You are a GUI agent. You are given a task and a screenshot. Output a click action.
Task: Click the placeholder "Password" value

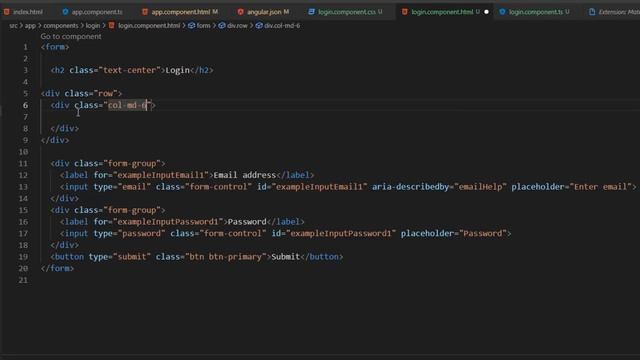pos(483,233)
